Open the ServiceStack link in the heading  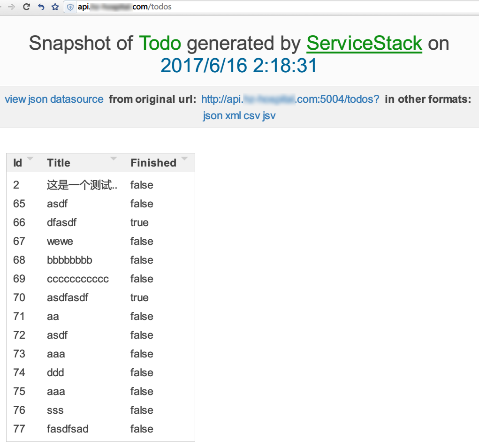[x=365, y=43]
